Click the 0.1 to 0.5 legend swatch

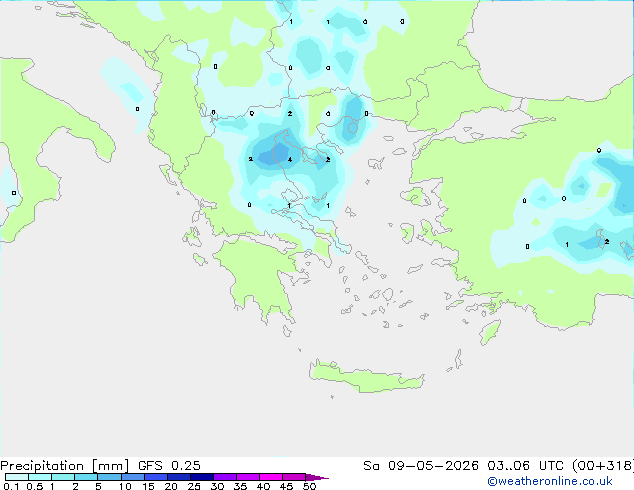click(x=17, y=477)
